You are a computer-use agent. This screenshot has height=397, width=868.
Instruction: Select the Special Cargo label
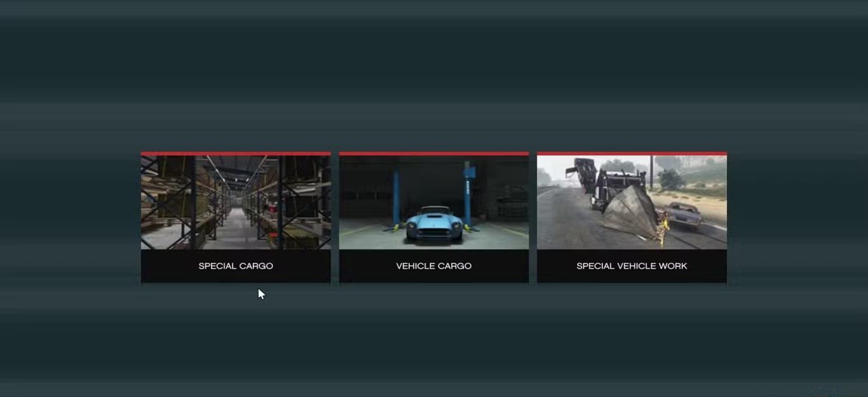point(236,266)
